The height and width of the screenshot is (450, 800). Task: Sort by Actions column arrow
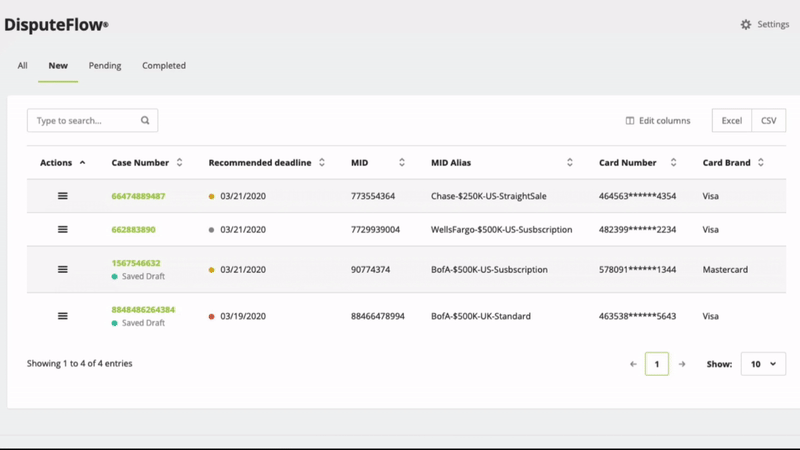coord(83,163)
